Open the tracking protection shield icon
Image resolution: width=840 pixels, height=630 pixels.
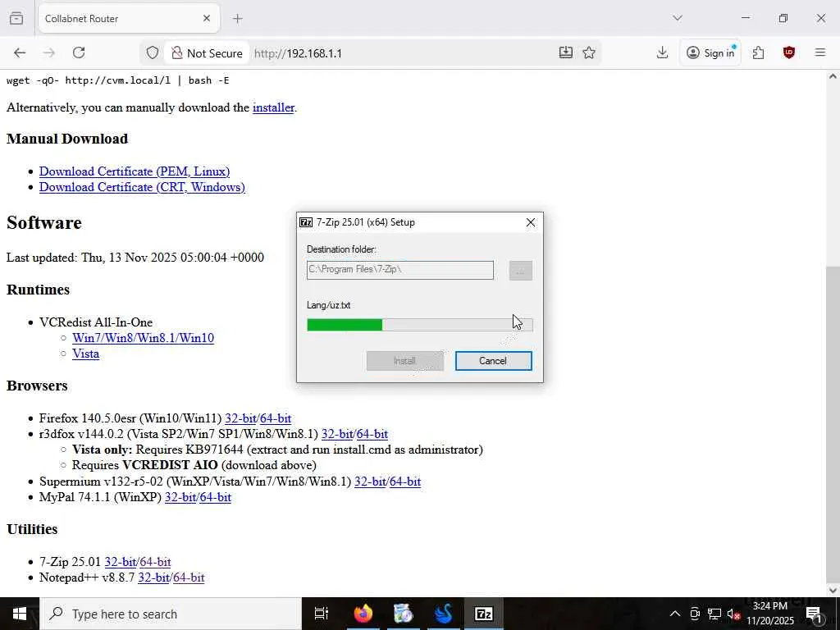pyautogui.click(x=152, y=53)
